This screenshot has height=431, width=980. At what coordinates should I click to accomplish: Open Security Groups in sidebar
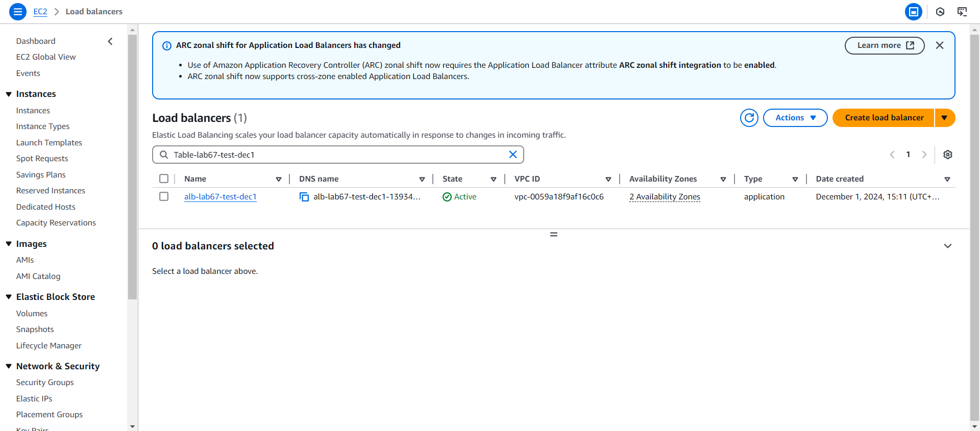tap(45, 383)
